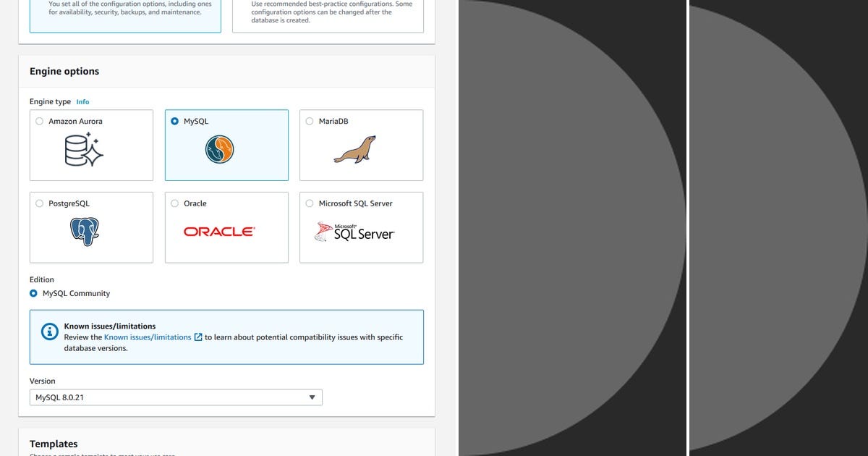868x456 pixels.
Task: Click the Templates section heading
Action: (54, 444)
